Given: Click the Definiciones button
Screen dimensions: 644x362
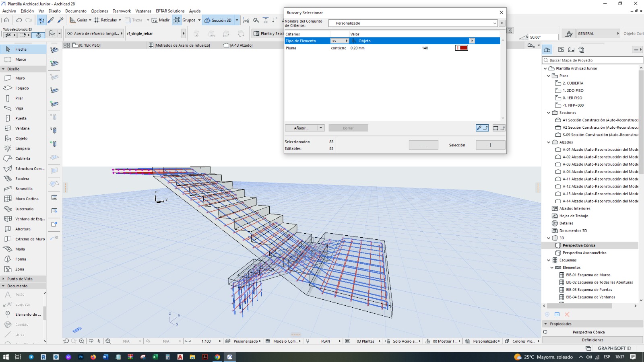Looking at the screenshot, I should 592,340.
